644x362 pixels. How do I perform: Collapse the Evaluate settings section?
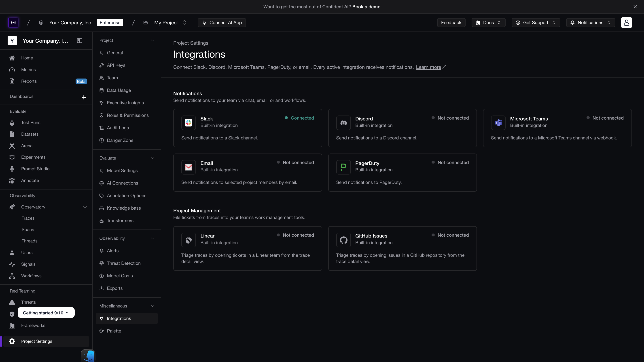(x=153, y=158)
